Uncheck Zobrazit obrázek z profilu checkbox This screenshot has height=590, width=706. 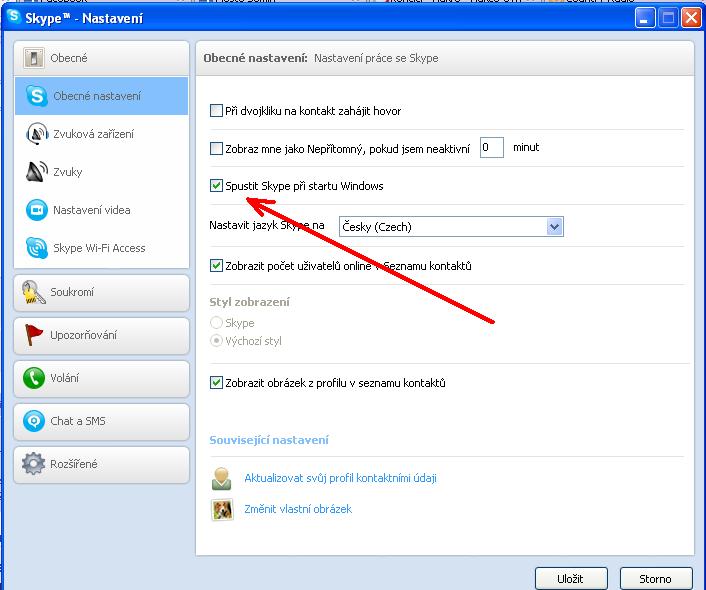click(216, 383)
